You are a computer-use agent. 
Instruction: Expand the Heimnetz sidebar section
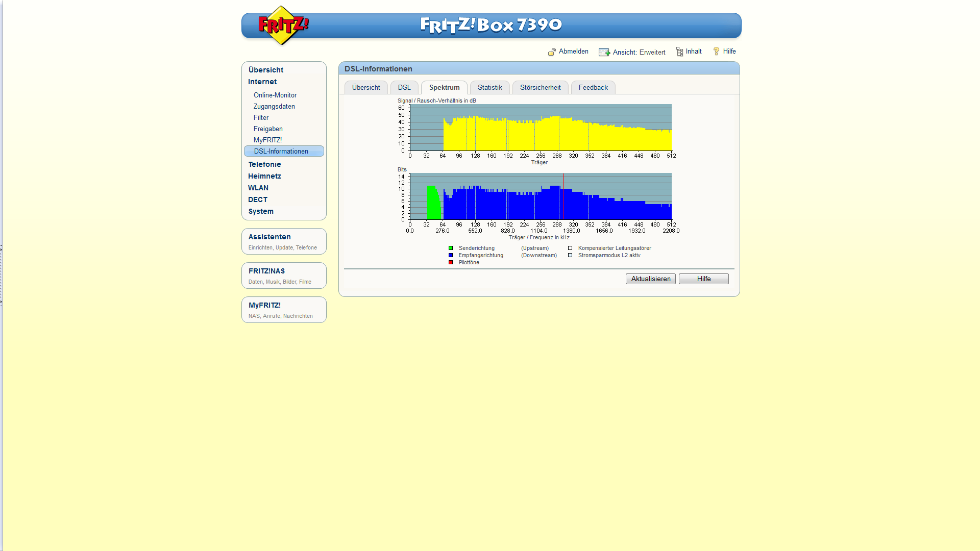coord(264,176)
